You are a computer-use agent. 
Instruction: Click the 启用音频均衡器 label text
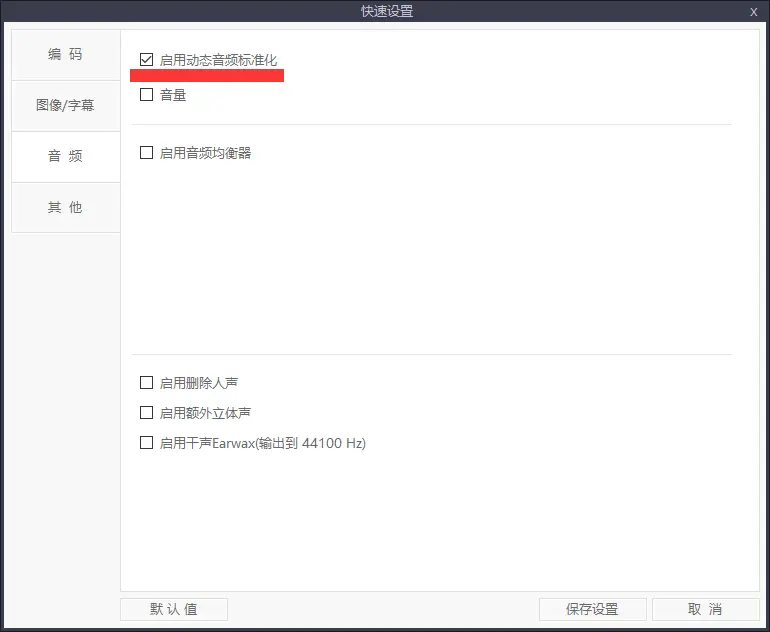[x=205, y=153]
